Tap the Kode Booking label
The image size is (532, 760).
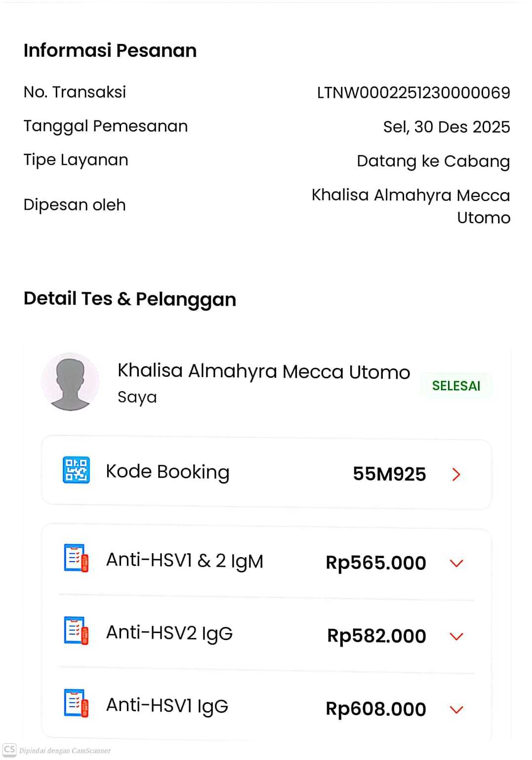click(167, 472)
